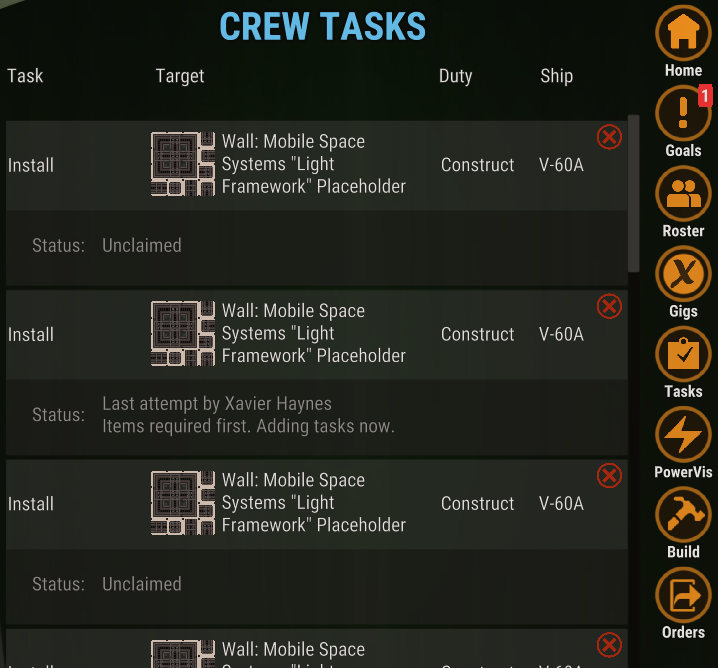This screenshot has width=718, height=668.
Task: Click the Duty column header
Action: pyautogui.click(x=455, y=76)
